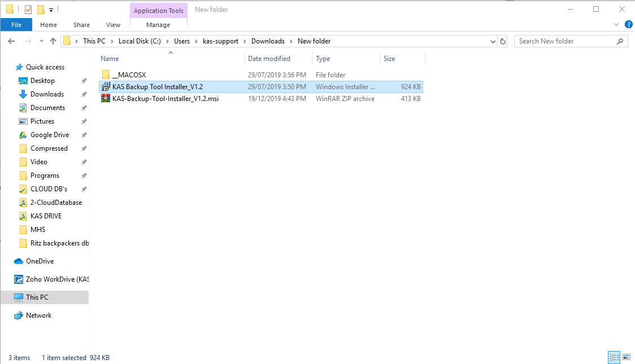Image resolution: width=635 pixels, height=364 pixels.
Task: Open the Share ribbon tab
Action: click(x=81, y=25)
